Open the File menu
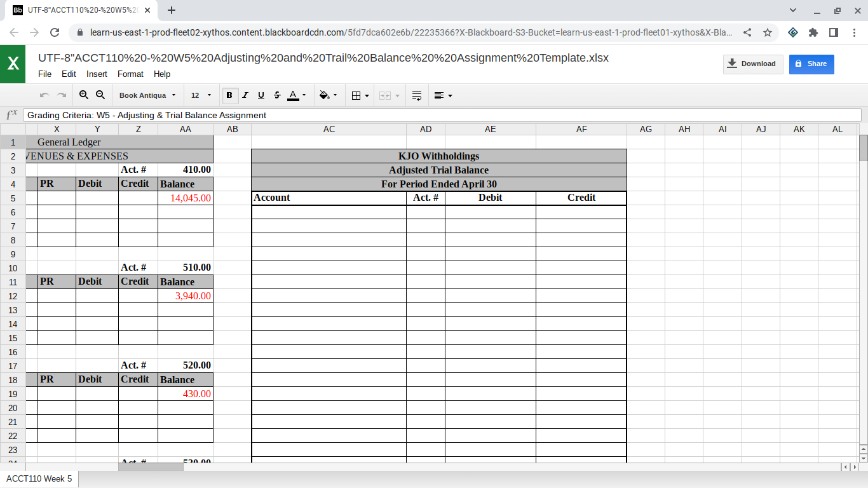868x488 pixels. [x=44, y=74]
